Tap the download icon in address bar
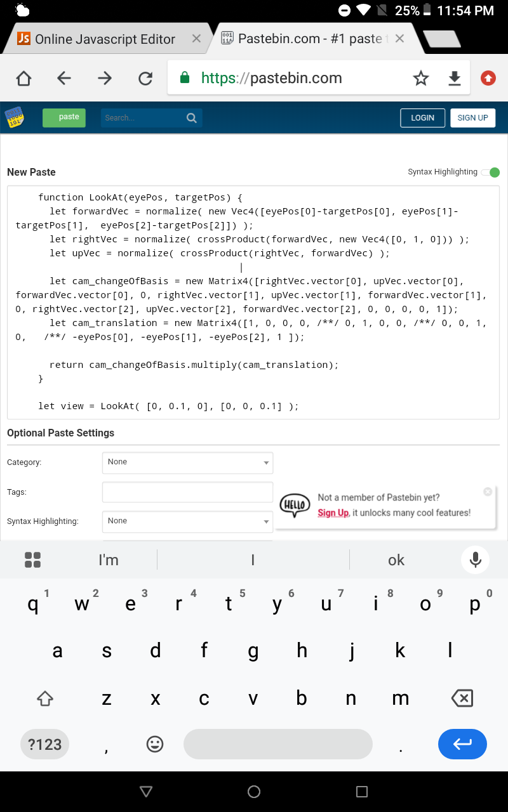Image resolution: width=508 pixels, height=812 pixels. tap(454, 78)
